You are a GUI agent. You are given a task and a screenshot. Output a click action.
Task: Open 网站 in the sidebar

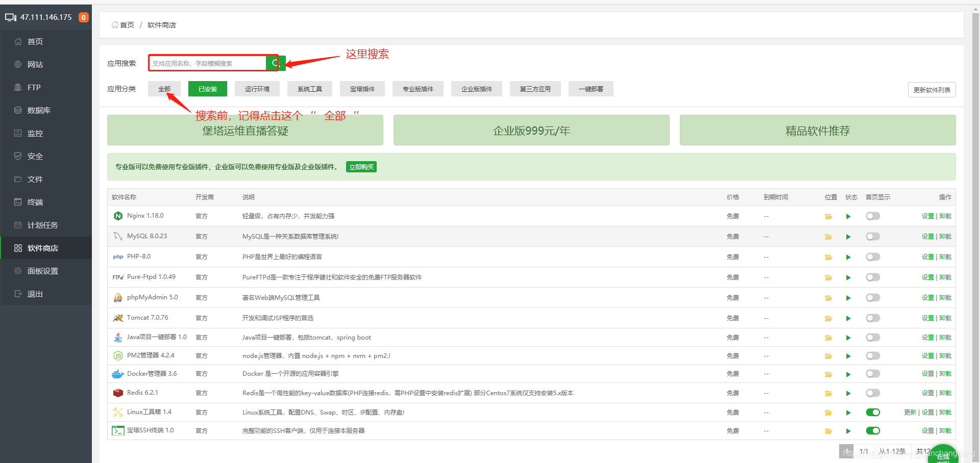[46, 64]
